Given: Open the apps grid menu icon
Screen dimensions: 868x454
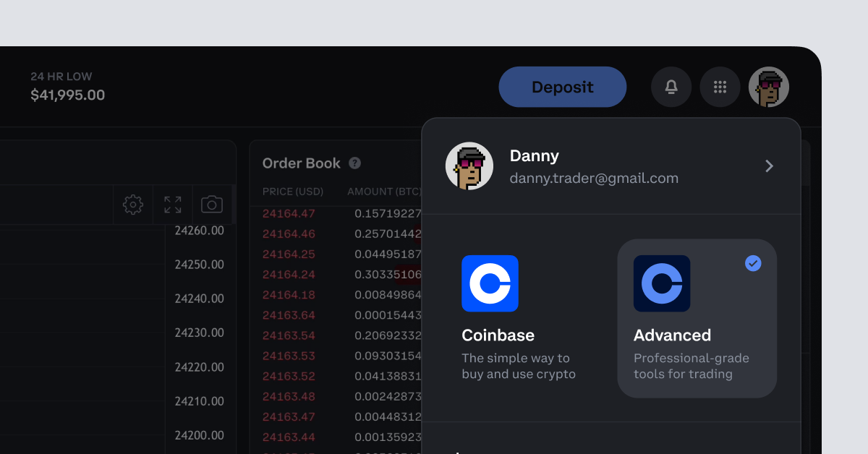Looking at the screenshot, I should tap(720, 87).
